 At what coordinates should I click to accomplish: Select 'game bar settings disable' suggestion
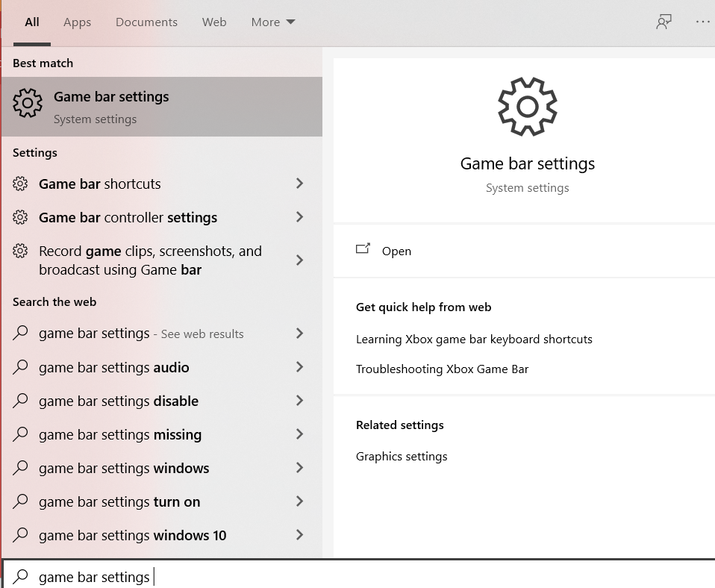point(162,401)
